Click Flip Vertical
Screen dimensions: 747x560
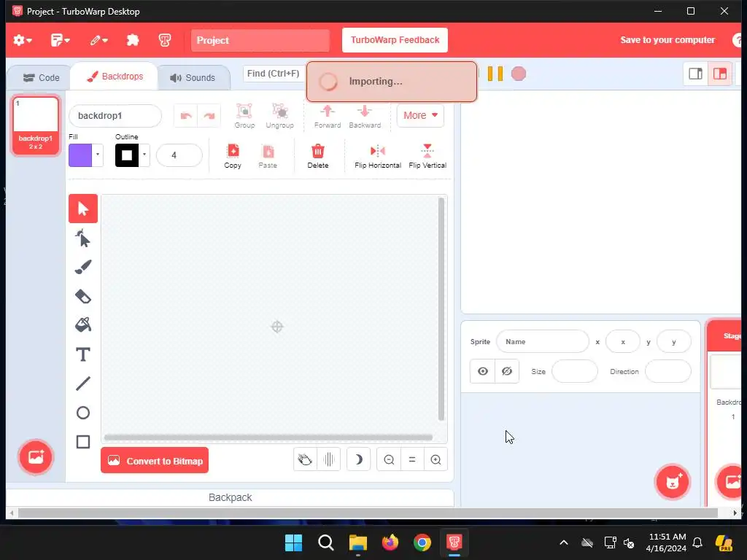[x=427, y=157]
